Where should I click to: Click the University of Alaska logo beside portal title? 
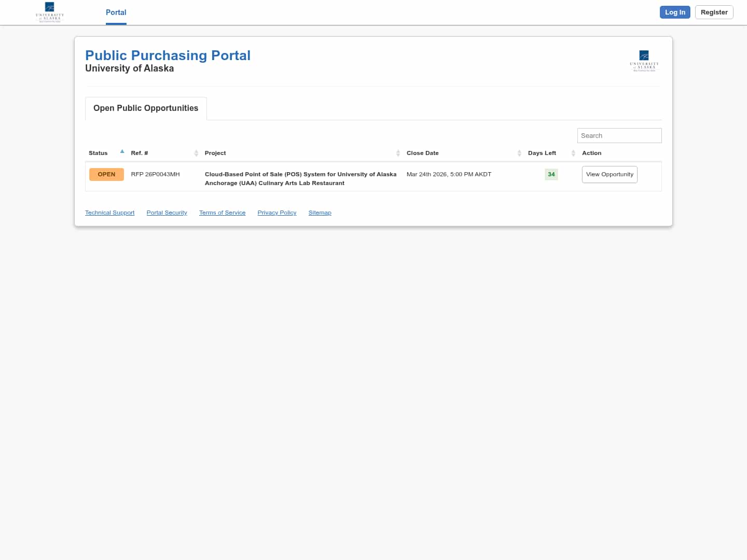[x=644, y=61]
